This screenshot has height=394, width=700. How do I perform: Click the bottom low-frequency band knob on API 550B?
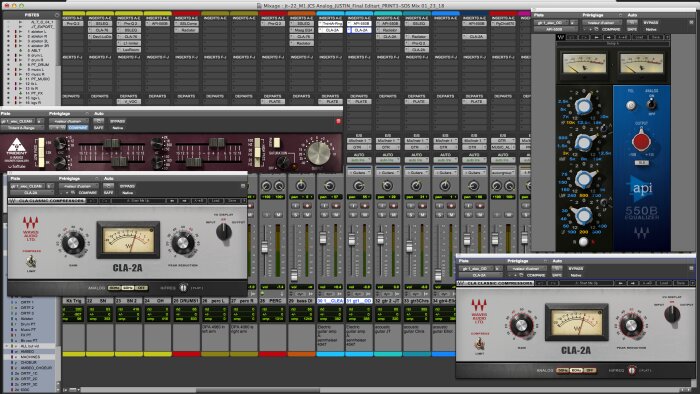point(583,216)
